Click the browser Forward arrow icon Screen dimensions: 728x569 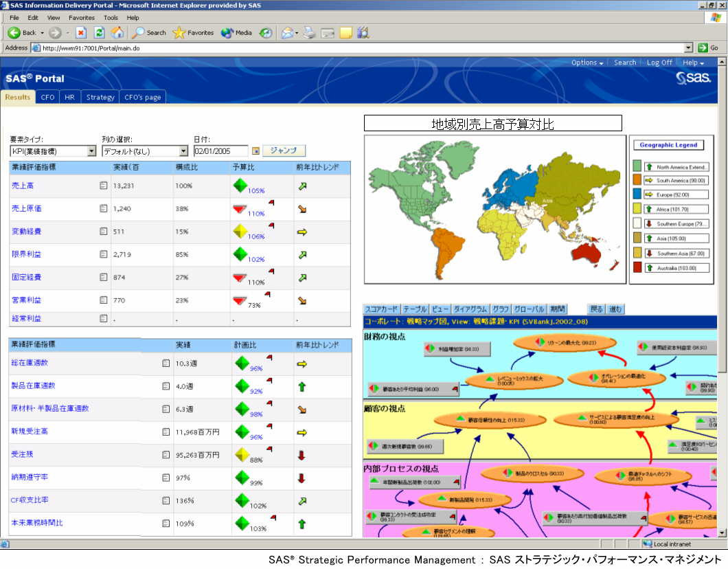(55, 32)
